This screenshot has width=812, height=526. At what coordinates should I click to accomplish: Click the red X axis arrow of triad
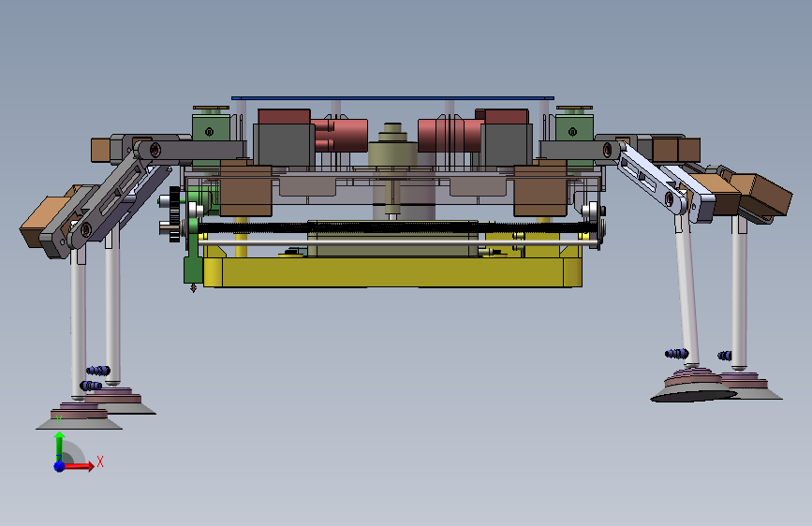(80, 466)
